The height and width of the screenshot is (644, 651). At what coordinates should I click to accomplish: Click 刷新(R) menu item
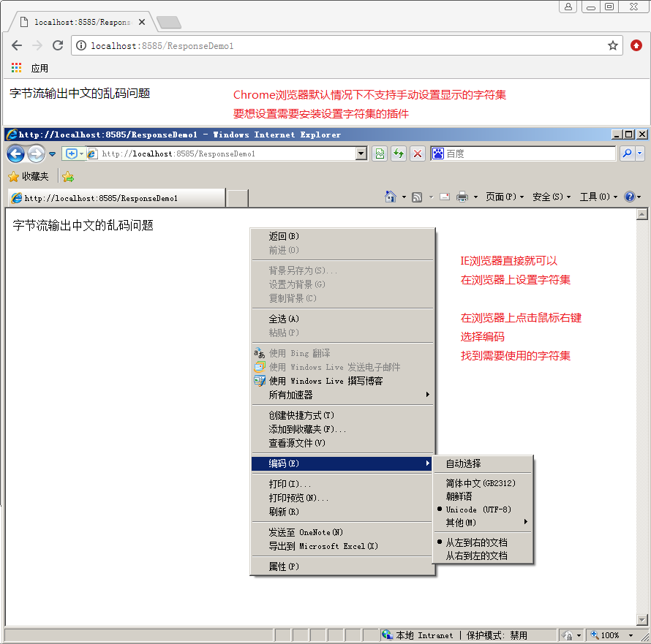coord(342,512)
